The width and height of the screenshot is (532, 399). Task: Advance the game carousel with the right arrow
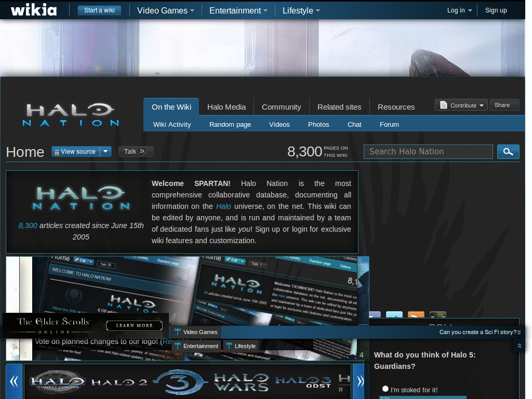coord(360,381)
